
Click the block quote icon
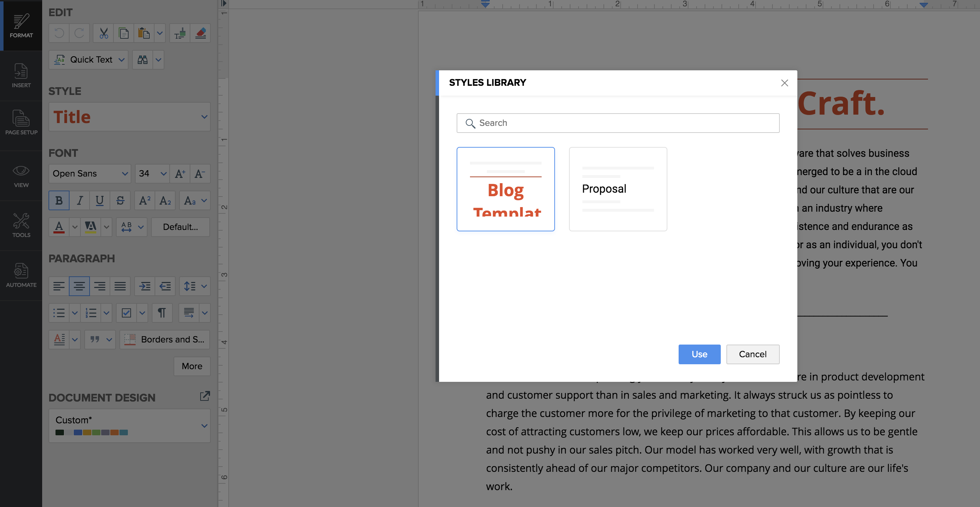coord(95,339)
